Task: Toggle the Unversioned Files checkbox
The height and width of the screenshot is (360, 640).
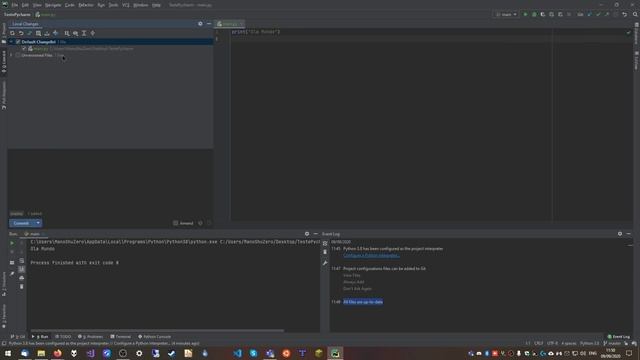Action: coord(18,55)
